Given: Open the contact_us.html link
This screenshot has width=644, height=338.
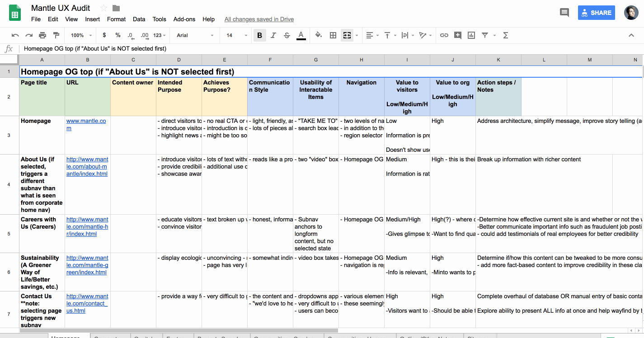Looking at the screenshot, I should tap(87, 303).
